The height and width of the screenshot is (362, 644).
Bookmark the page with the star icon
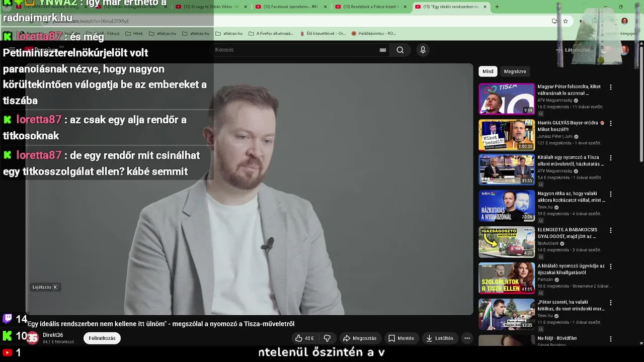566,21
